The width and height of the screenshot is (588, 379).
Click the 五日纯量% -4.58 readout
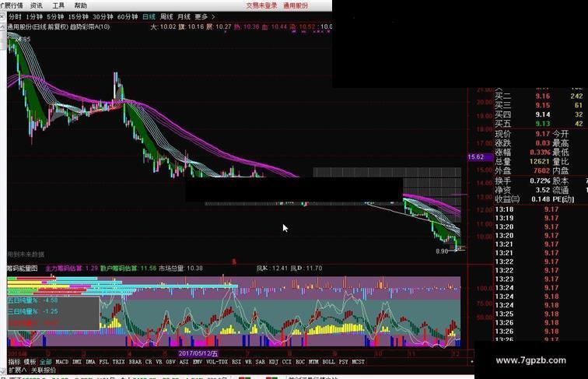point(33,300)
